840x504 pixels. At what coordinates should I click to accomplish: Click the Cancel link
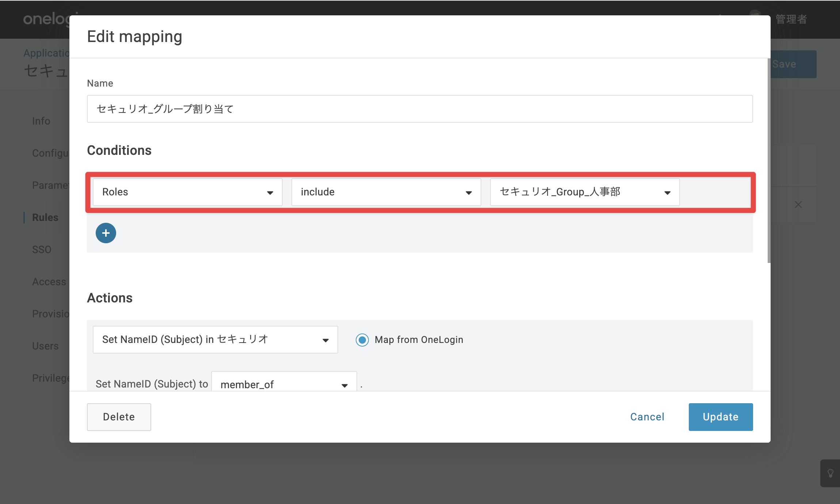pos(647,417)
